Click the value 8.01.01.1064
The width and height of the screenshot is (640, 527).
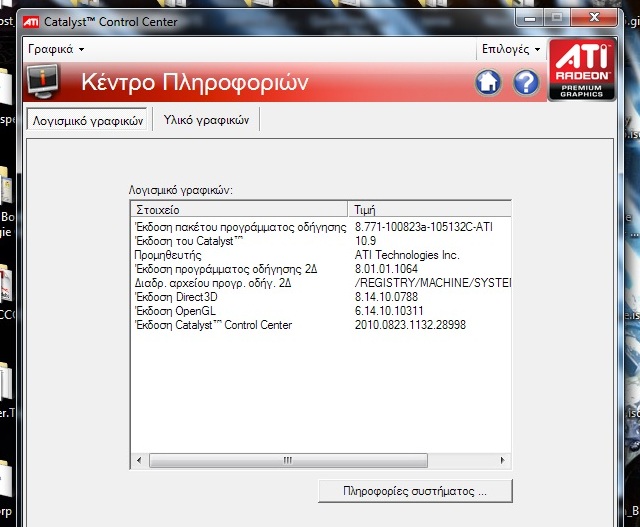386,269
